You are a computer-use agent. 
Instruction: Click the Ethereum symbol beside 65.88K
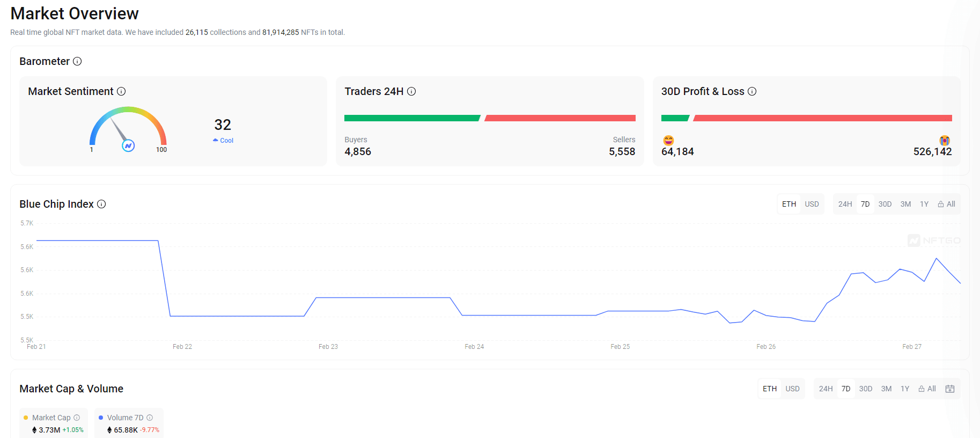point(109,430)
